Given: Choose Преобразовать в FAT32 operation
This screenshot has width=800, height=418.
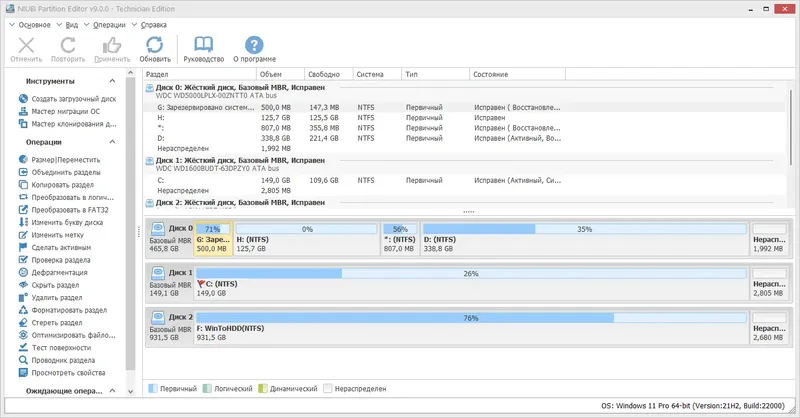Looking at the screenshot, I should pos(64,210).
